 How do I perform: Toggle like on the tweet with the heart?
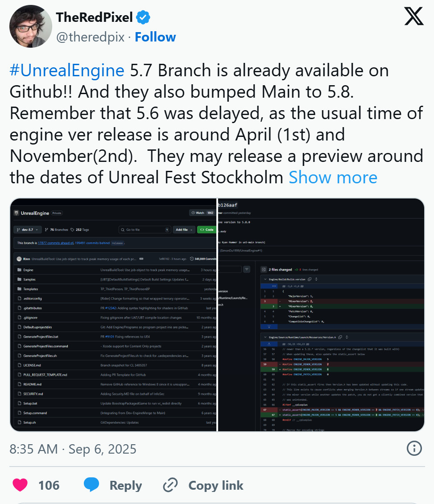pyautogui.click(x=20, y=485)
